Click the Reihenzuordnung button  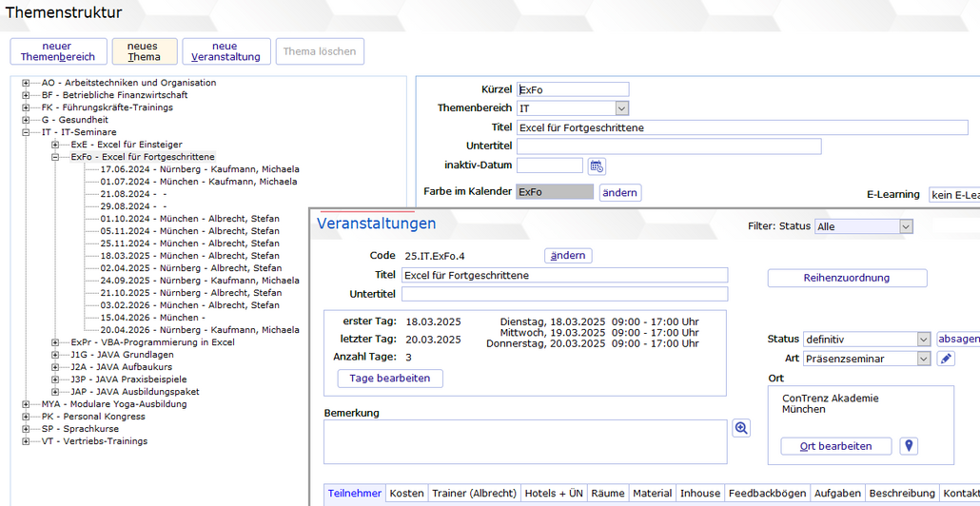(847, 278)
